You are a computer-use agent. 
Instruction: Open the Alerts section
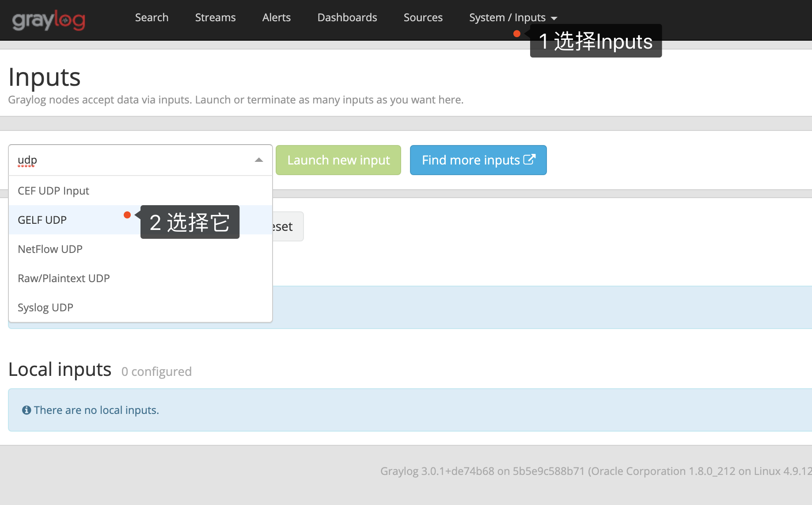pos(277,17)
